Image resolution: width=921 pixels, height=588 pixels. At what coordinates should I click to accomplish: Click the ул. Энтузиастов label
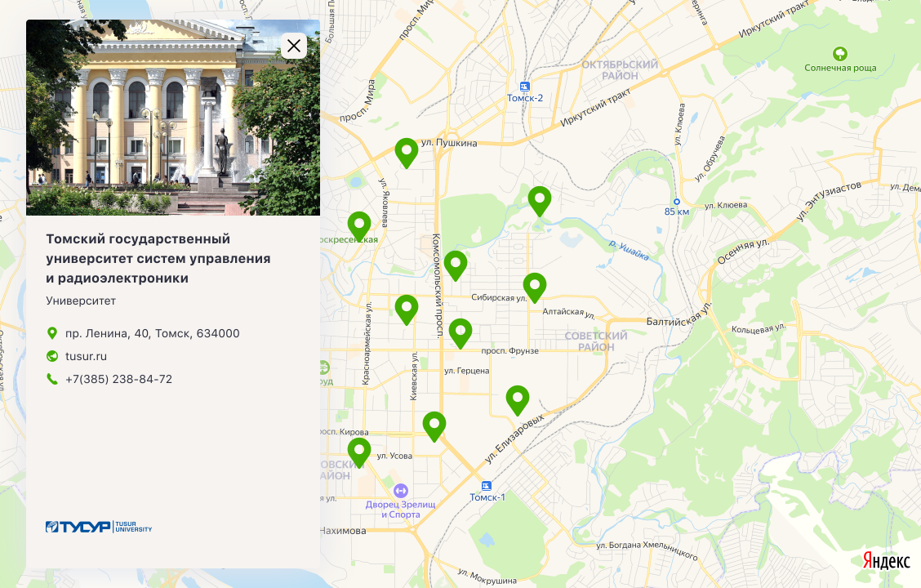click(x=829, y=202)
